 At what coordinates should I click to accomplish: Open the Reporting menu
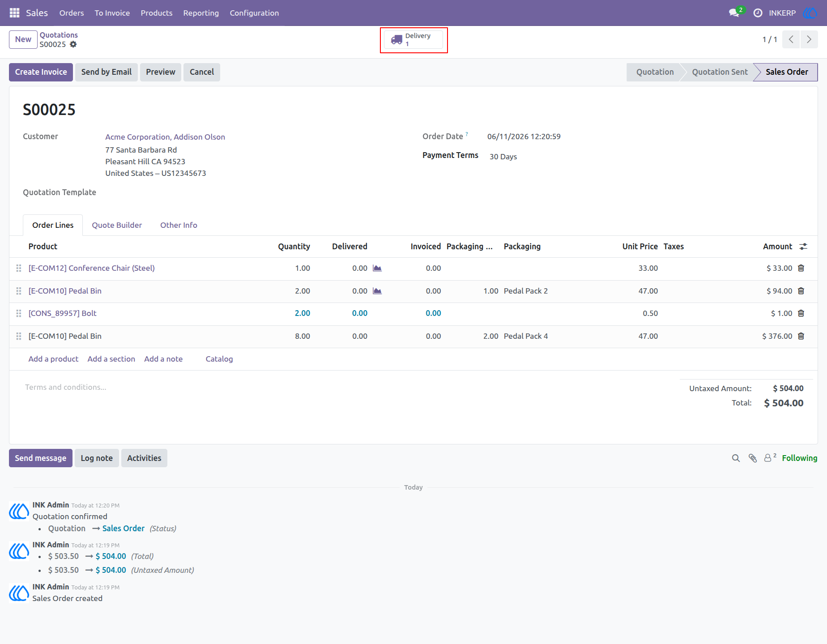[x=201, y=13]
